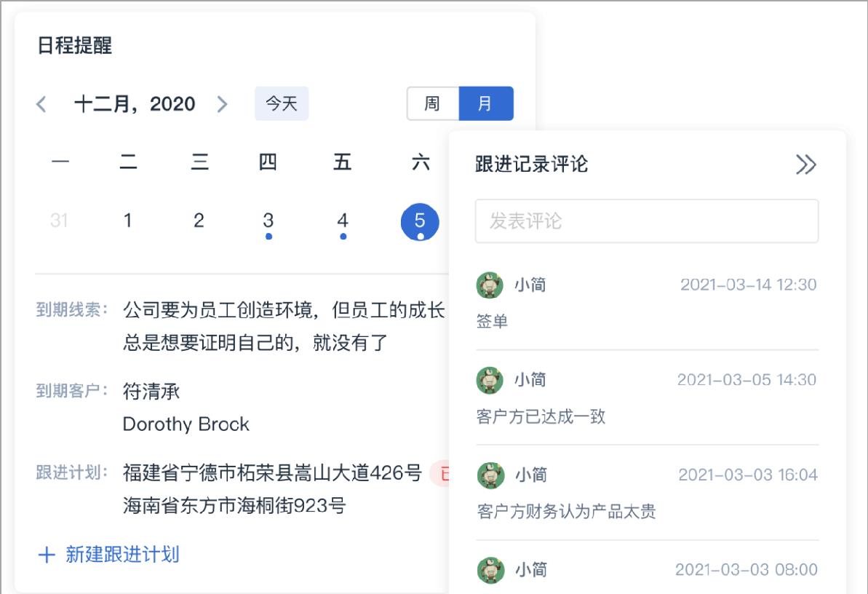This screenshot has width=868, height=594.
Task: Select date 1 in calendar
Action: point(128,221)
